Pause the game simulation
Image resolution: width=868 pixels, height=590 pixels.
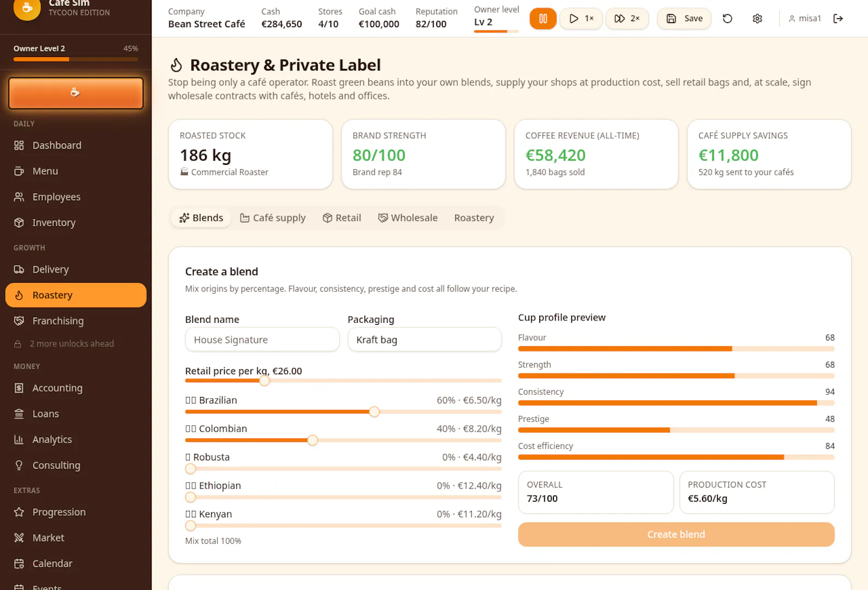[542, 19]
